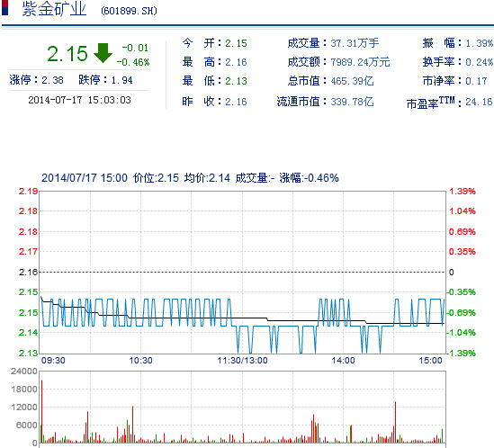Click the 市盈率TTM value 24.16
The image size is (494, 448).
479,102
